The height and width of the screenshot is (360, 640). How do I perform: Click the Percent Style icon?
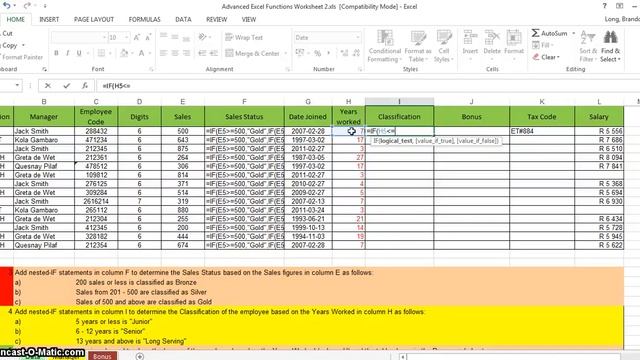pos(318,53)
